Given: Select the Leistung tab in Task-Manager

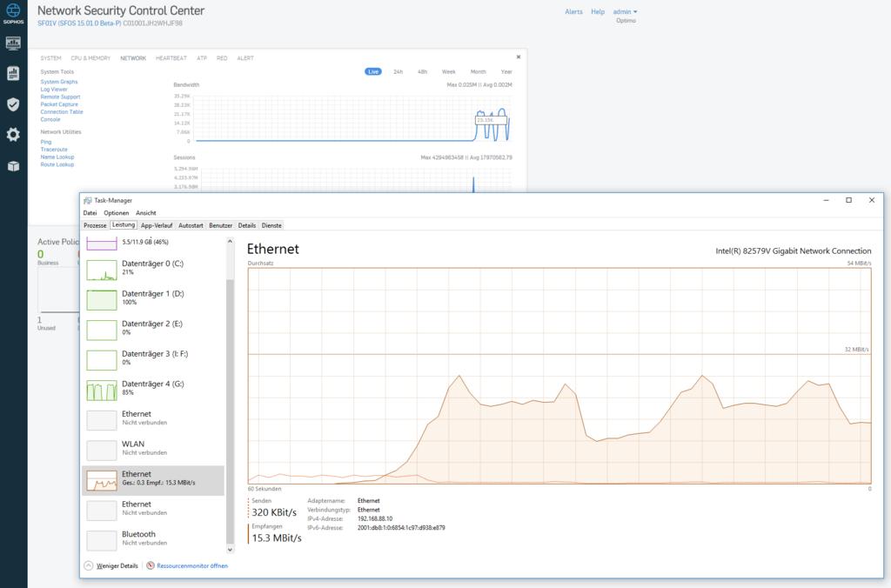Looking at the screenshot, I should 124,225.
